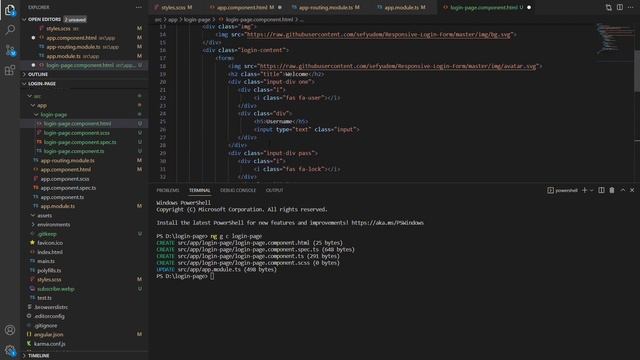Maximize the panel with up chevron
The height and width of the screenshot is (360, 640).
click(x=622, y=190)
